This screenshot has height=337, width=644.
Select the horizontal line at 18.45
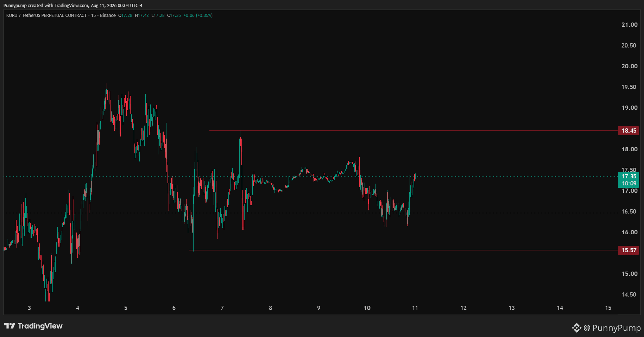click(413, 131)
